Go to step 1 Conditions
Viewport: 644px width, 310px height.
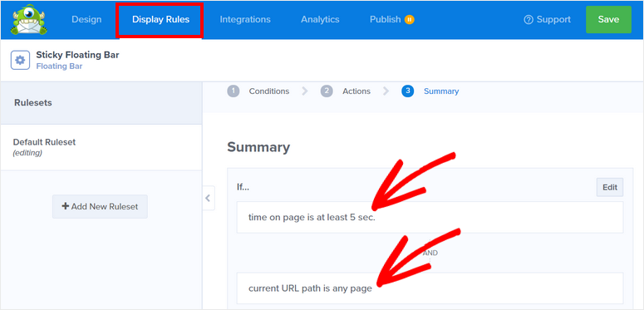pos(258,91)
